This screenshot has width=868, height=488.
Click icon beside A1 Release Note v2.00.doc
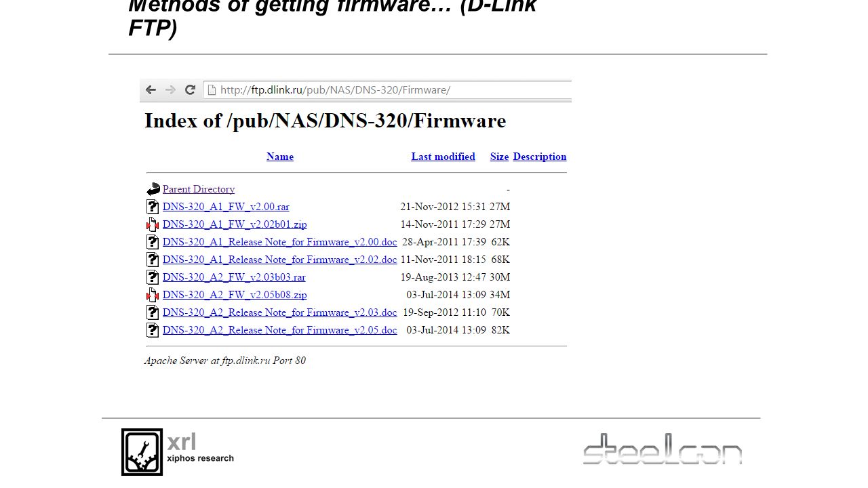click(x=153, y=242)
